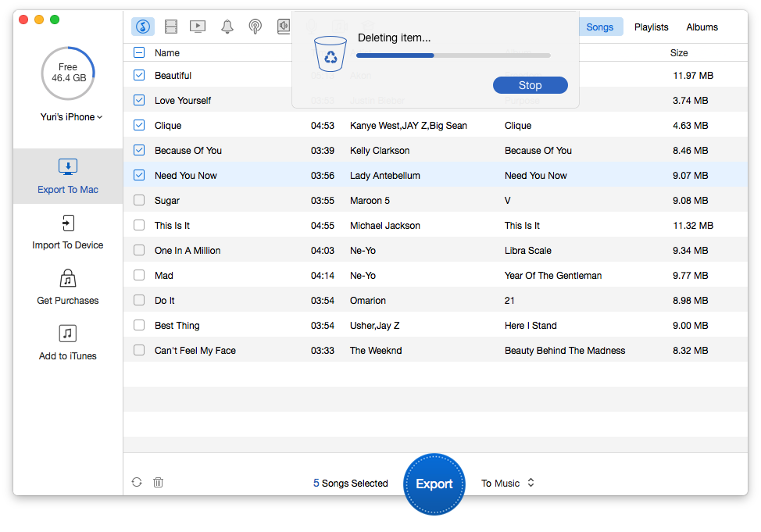Click the Free 46.4 GB storage ring

[x=68, y=73]
